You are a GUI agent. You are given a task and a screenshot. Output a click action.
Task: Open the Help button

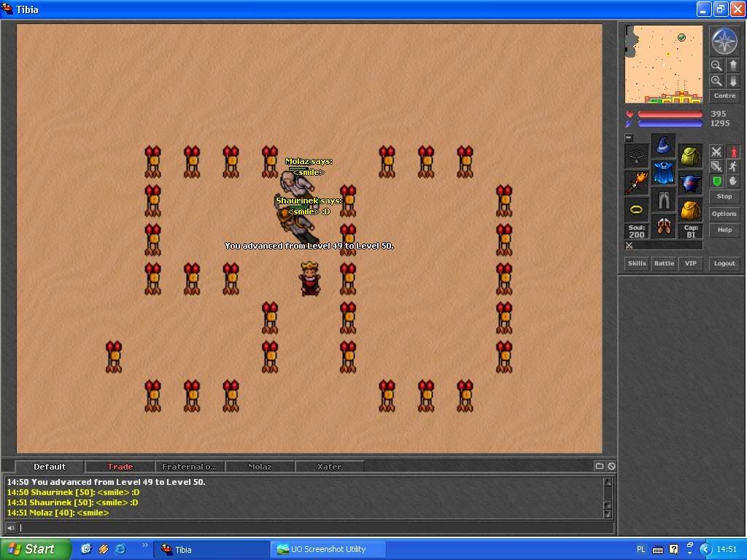point(724,230)
